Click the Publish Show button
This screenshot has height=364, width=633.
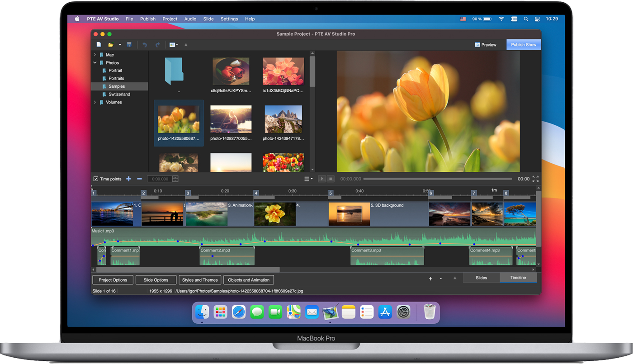click(524, 45)
